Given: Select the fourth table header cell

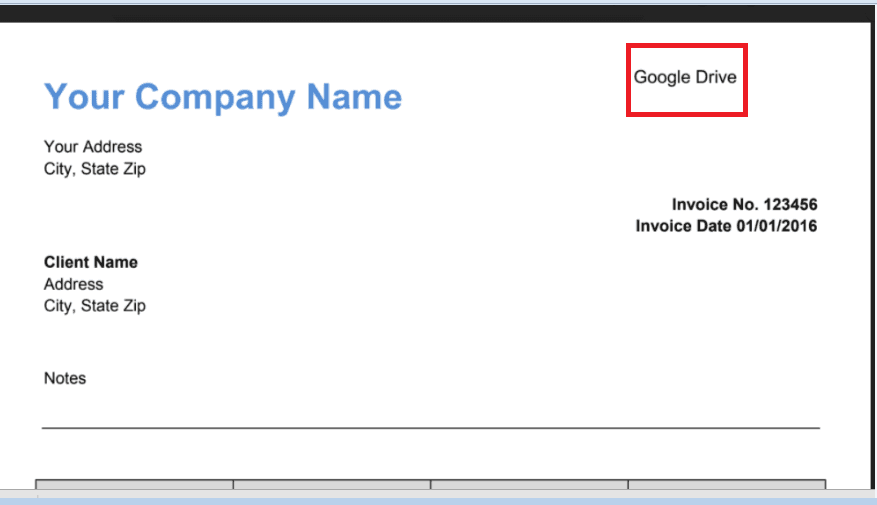Looking at the screenshot, I should [x=726, y=485].
